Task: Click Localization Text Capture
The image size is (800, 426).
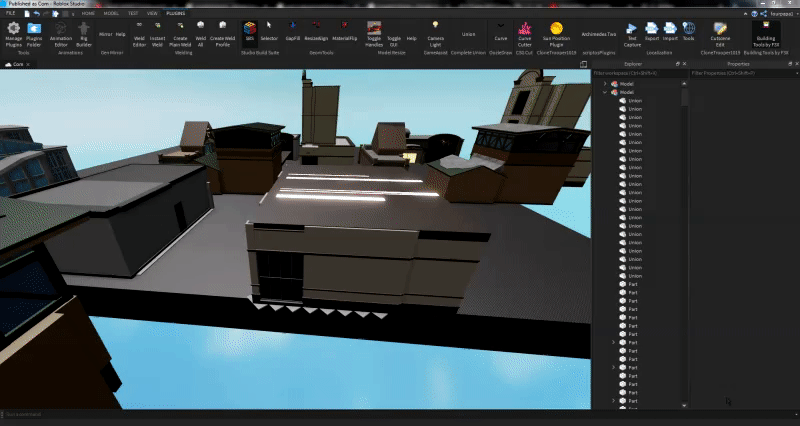Action: (632, 34)
